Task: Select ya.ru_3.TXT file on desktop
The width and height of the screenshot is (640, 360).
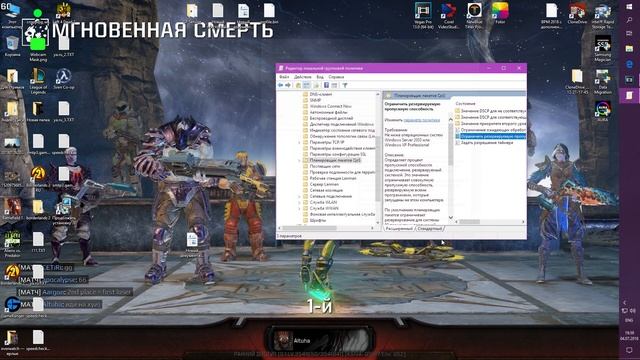Action: [x=64, y=111]
